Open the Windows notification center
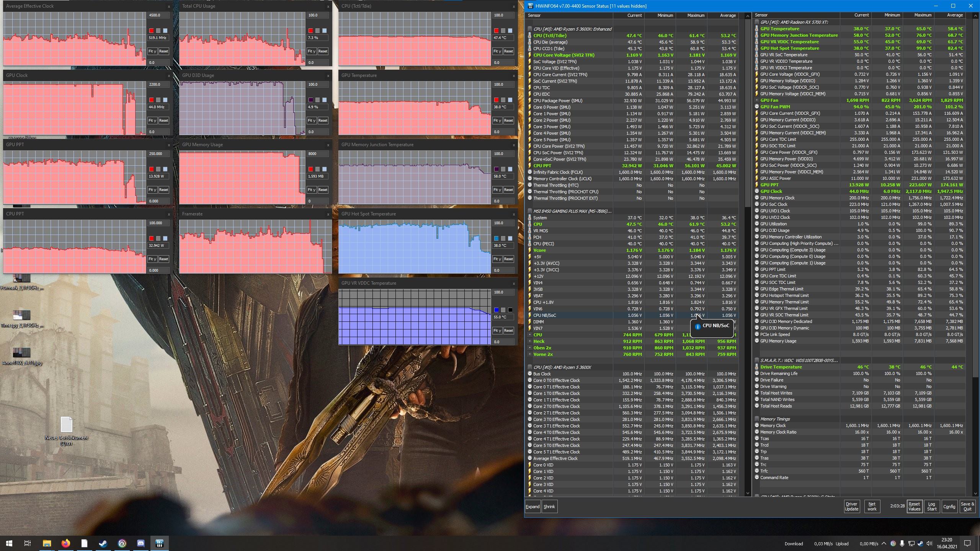This screenshot has height=551, width=980. [x=967, y=543]
